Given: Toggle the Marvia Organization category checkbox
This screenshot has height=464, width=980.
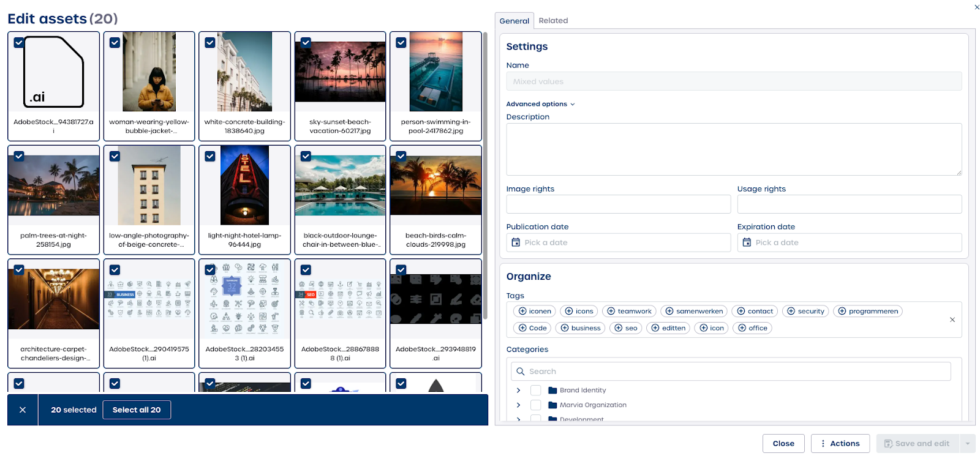Looking at the screenshot, I should (535, 405).
